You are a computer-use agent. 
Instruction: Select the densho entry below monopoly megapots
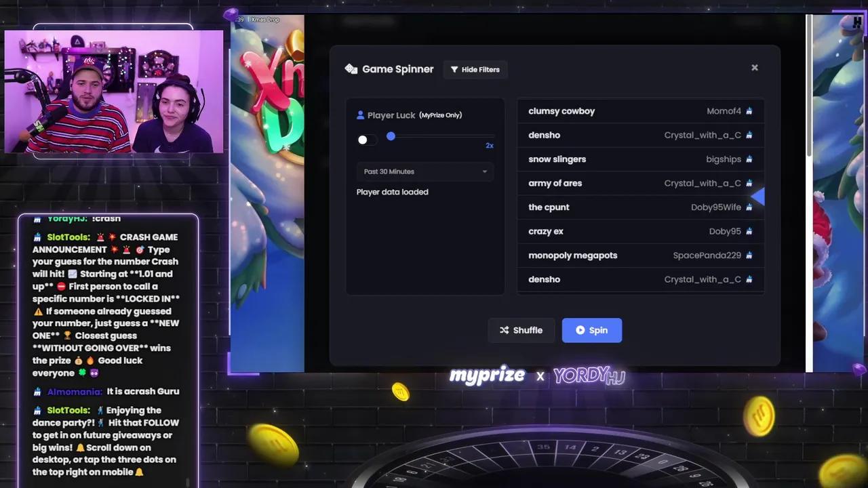[544, 279]
